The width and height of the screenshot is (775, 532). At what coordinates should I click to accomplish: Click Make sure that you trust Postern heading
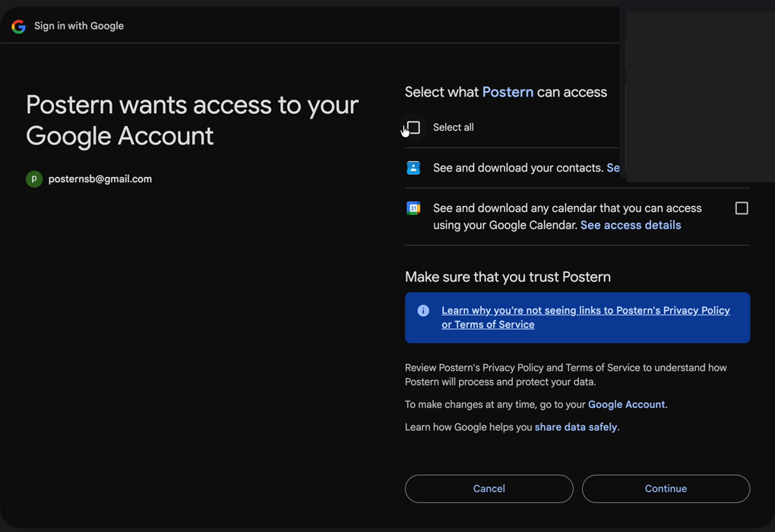pyautogui.click(x=508, y=277)
